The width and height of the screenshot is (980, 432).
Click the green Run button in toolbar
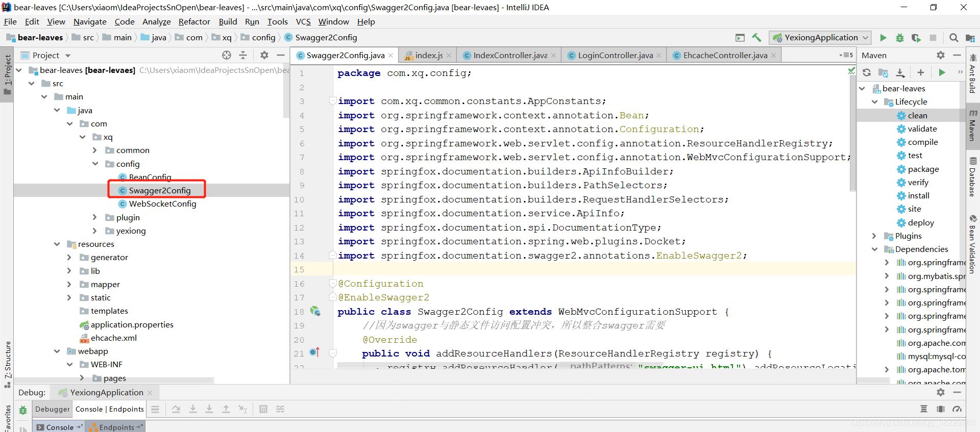(x=883, y=38)
